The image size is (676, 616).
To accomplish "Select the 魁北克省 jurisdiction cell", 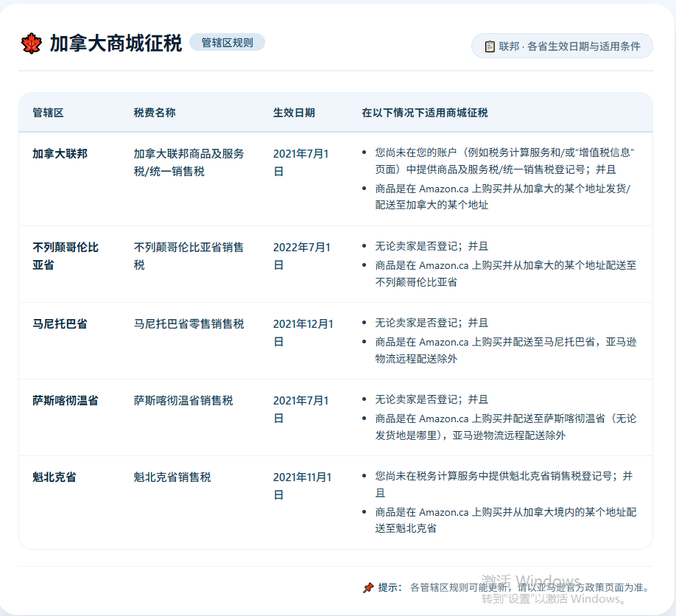I will (54, 477).
